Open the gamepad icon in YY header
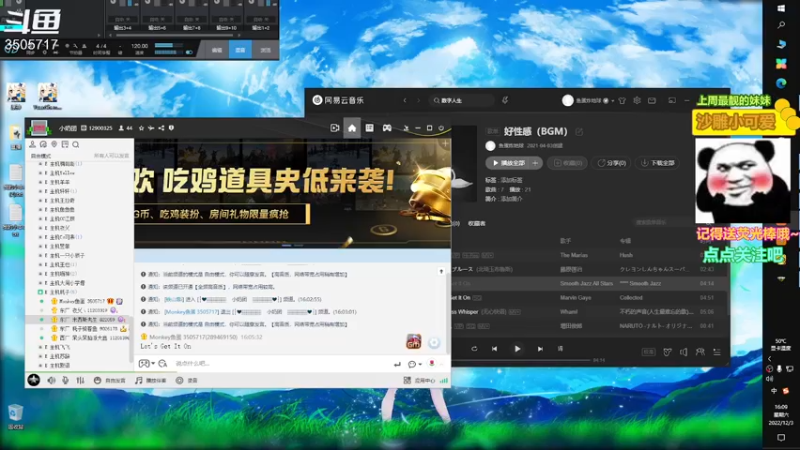The width and height of the screenshot is (800, 450). pyautogui.click(x=387, y=128)
